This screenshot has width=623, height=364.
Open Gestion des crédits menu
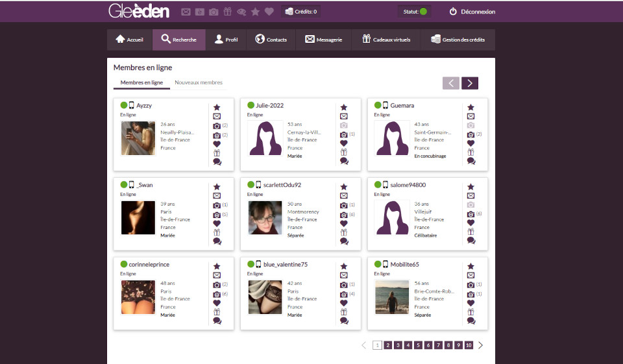(458, 40)
